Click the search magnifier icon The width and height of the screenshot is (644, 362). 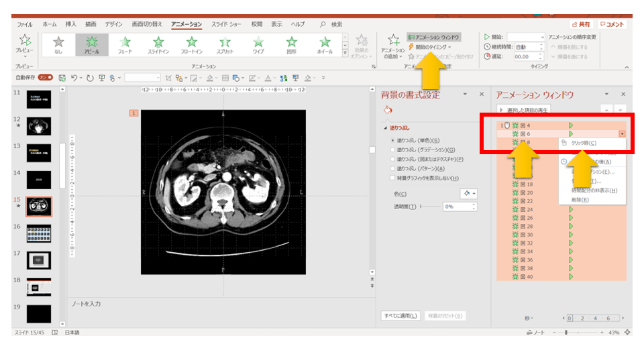(323, 24)
